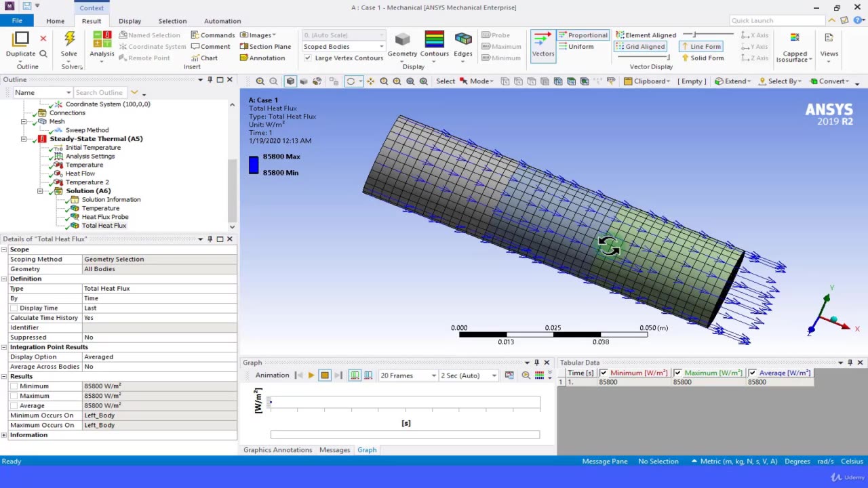This screenshot has height=488, width=868.
Task: Click the red delete X in Outline group
Action: pos(43,39)
